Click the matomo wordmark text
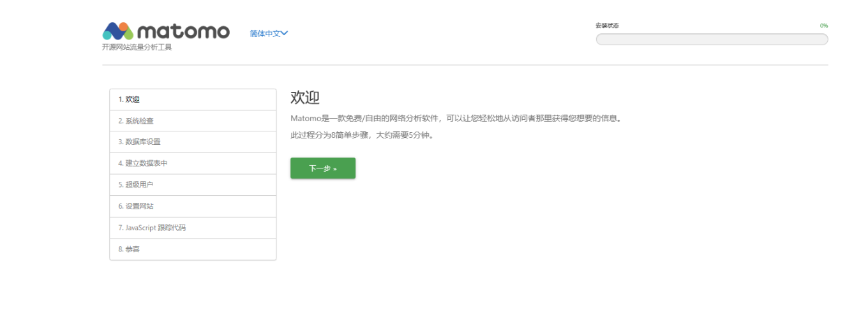The image size is (868, 326). (x=183, y=31)
